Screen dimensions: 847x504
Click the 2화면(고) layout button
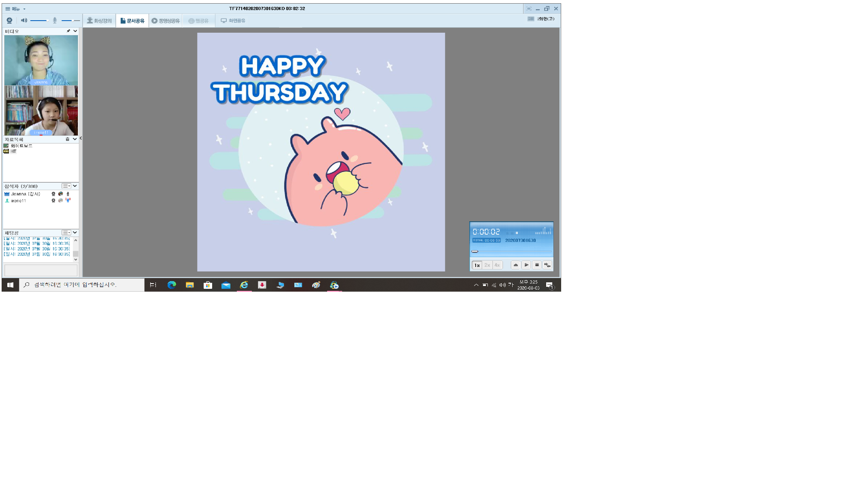(x=541, y=19)
